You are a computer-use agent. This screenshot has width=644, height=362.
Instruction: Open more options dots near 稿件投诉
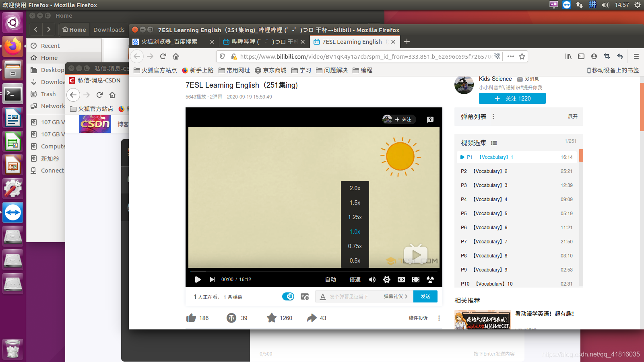coord(439,318)
